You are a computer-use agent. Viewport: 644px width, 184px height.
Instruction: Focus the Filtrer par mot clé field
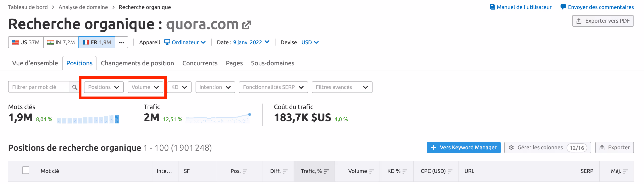pos(38,87)
